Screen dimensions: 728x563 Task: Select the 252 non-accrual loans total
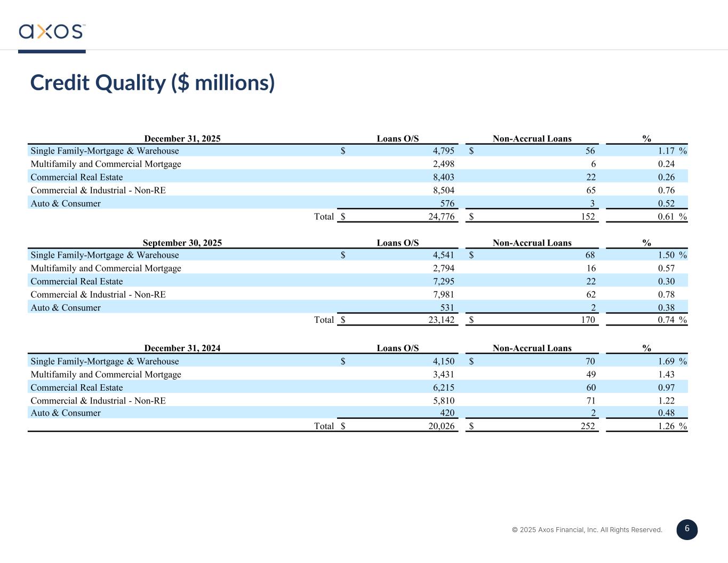[x=587, y=426]
